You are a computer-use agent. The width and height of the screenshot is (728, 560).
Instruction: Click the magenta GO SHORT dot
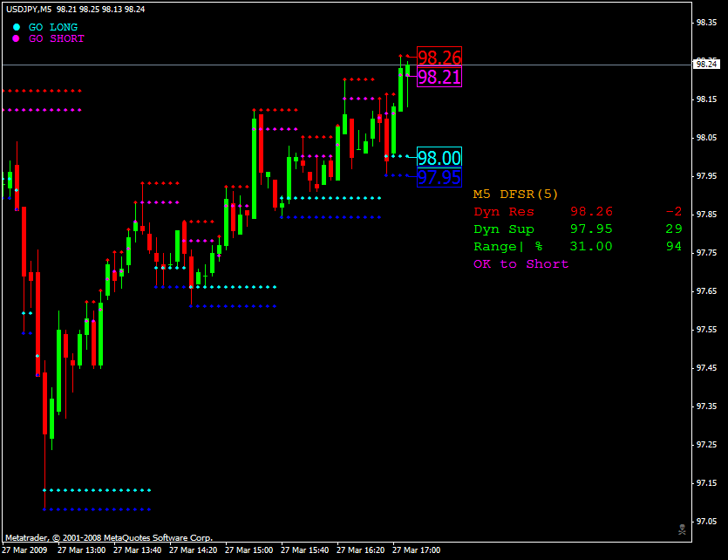tap(16, 38)
